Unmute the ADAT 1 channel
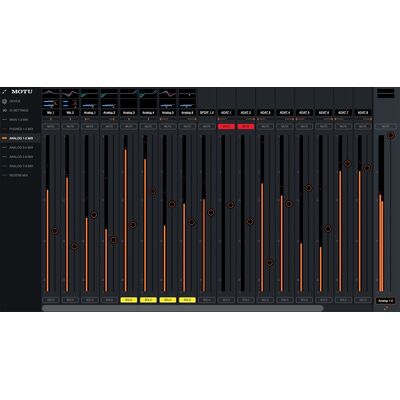Screen dimensions: 400x400 tap(226, 127)
